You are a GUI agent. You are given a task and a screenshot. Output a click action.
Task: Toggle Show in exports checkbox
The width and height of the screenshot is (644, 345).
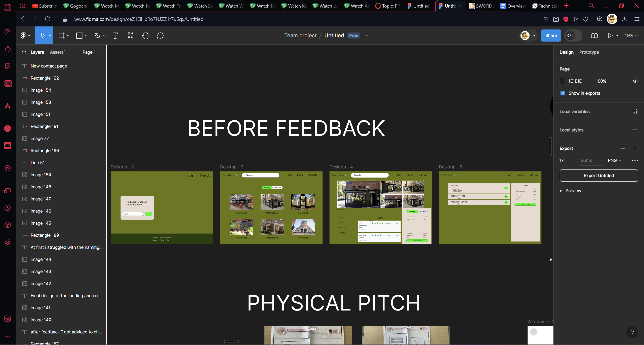563,93
